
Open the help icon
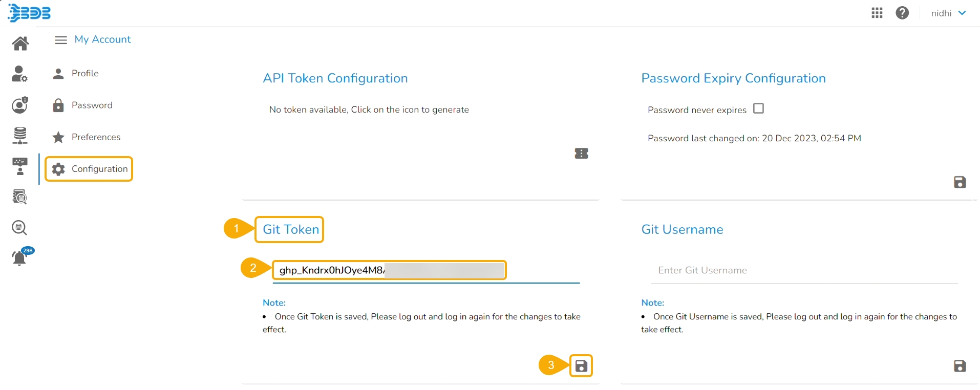[x=902, y=13]
